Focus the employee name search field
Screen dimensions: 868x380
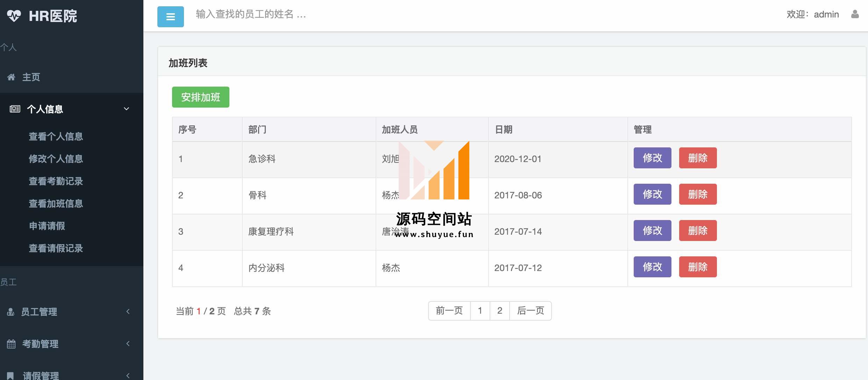click(x=250, y=14)
